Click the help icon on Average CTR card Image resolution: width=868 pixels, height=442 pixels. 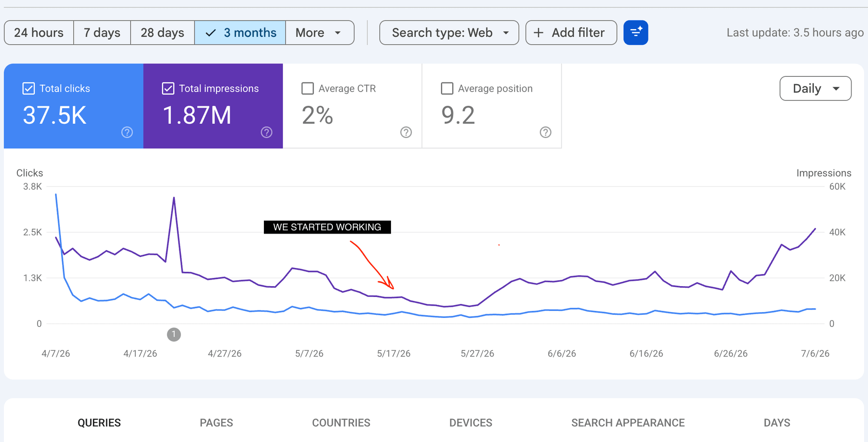coord(406,132)
